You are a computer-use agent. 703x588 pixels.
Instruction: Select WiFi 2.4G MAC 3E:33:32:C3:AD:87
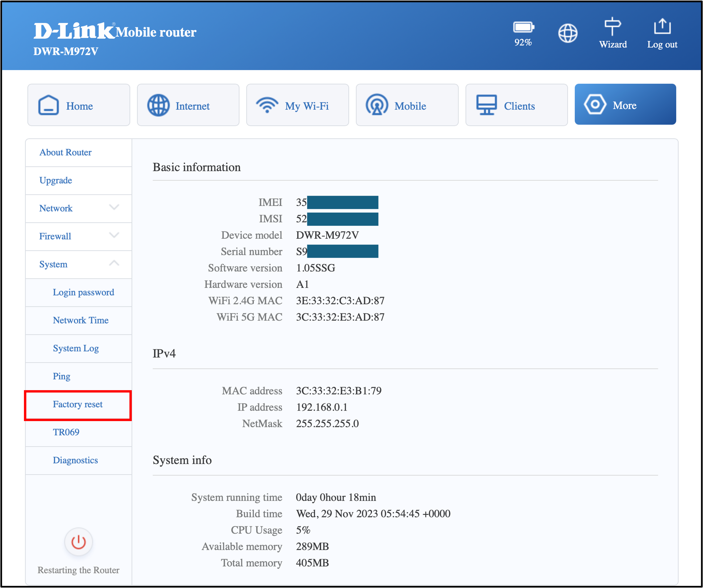(x=340, y=300)
